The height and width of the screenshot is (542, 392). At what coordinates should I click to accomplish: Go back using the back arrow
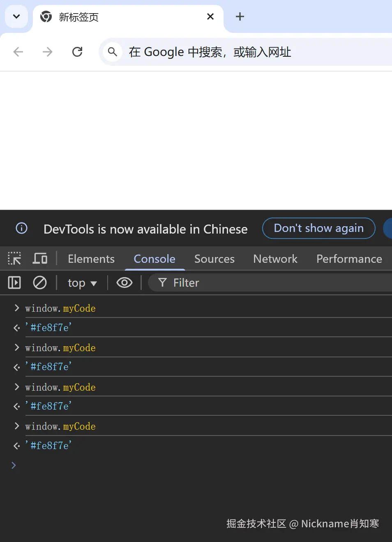tap(18, 52)
